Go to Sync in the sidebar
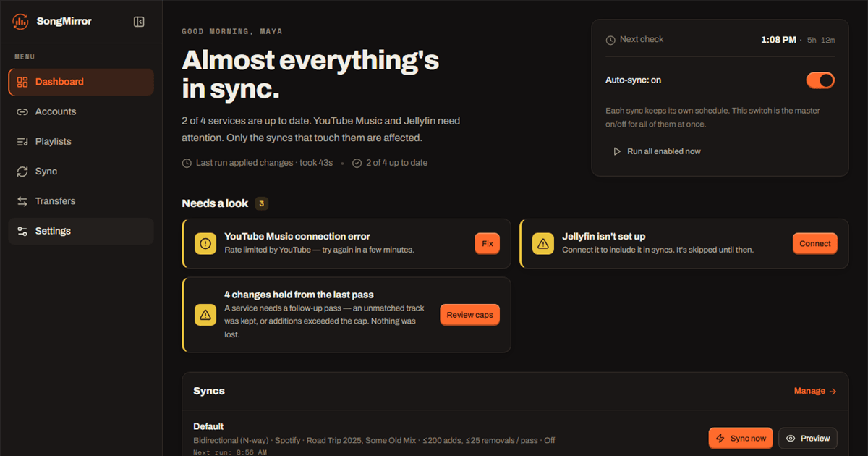868x456 pixels. tap(81, 172)
